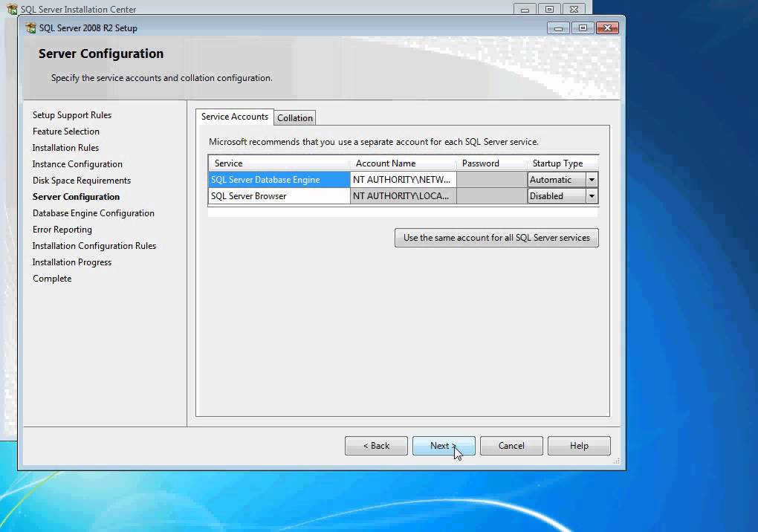The image size is (758, 532).
Task: Click the SQL Server 2008 R2 Setup title icon
Action: (x=31, y=28)
